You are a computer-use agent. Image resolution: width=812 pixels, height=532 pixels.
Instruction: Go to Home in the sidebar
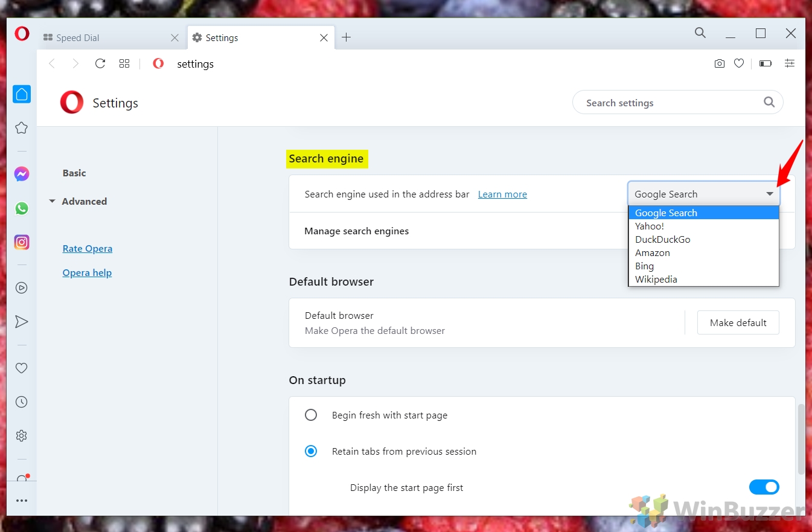click(22, 94)
